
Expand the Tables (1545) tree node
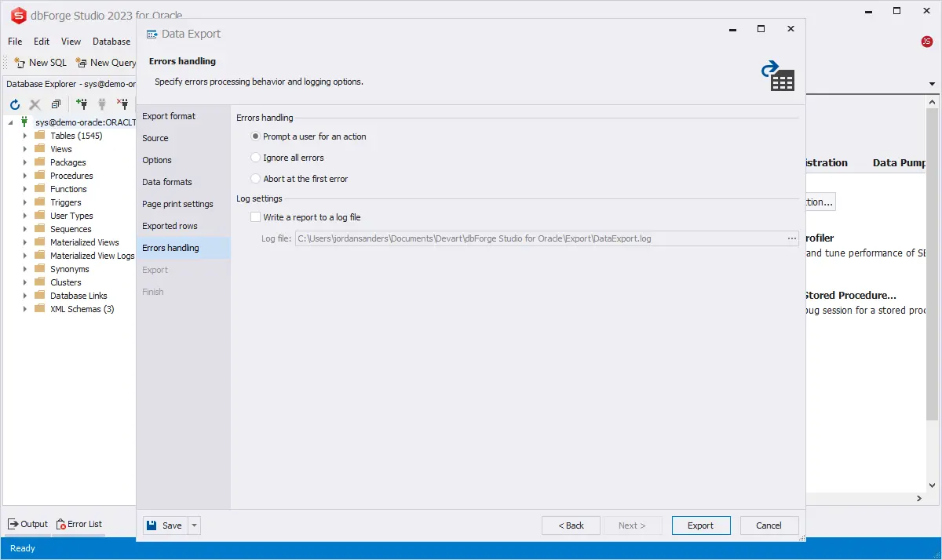click(x=25, y=136)
